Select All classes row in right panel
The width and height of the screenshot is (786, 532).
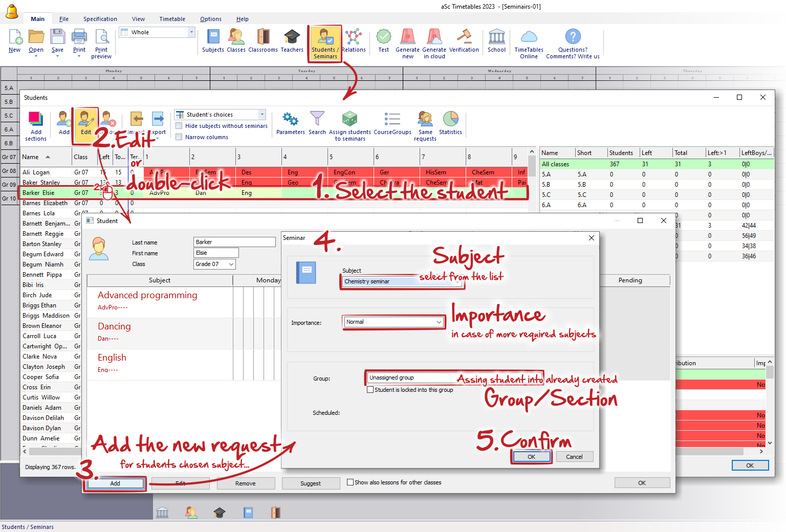[x=657, y=164]
